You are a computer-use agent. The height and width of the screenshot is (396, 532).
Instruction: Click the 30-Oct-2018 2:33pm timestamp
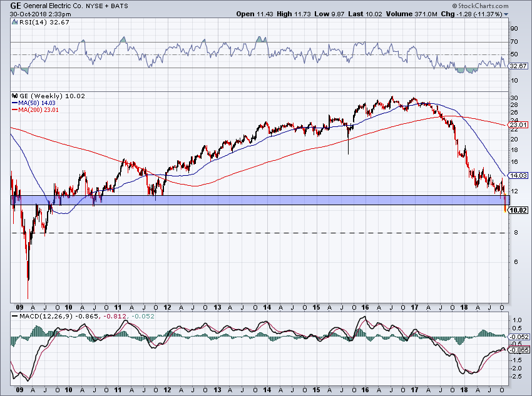coord(41,14)
